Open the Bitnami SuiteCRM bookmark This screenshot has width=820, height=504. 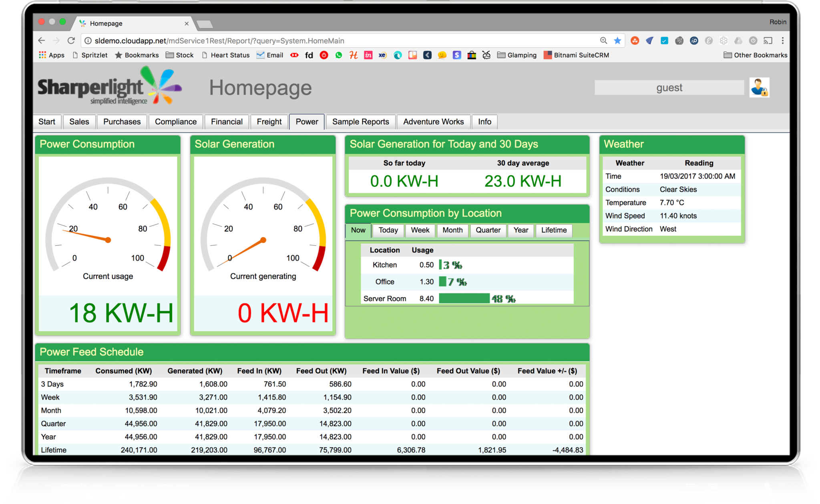click(x=576, y=55)
